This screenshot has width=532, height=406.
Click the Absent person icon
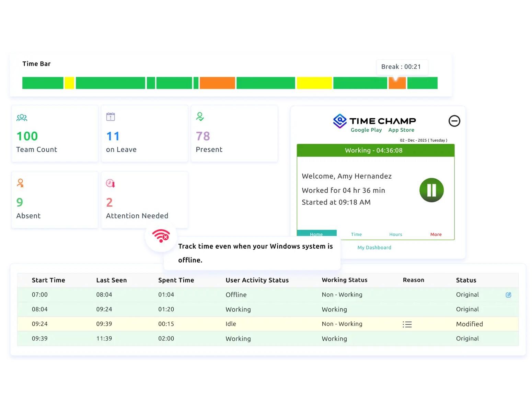pos(20,183)
